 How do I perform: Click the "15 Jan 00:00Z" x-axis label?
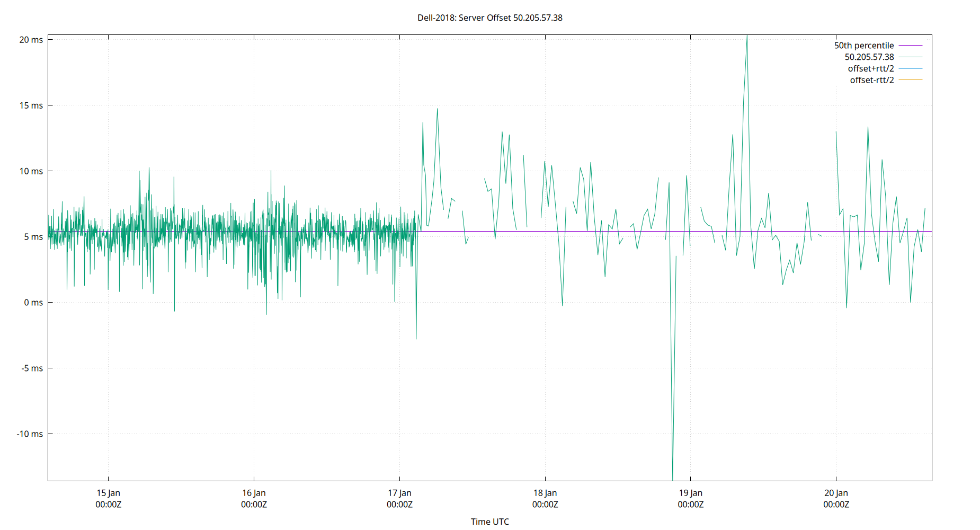108,498
